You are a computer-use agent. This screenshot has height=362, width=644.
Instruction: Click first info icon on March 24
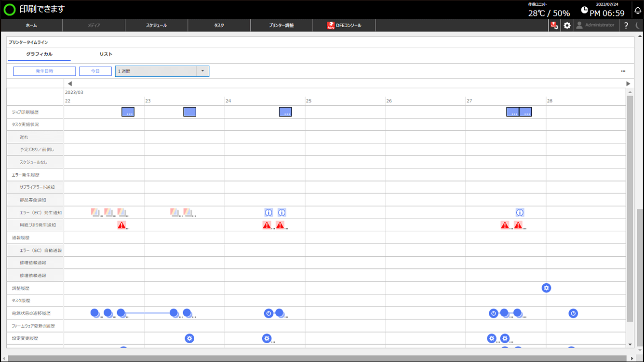(x=268, y=212)
